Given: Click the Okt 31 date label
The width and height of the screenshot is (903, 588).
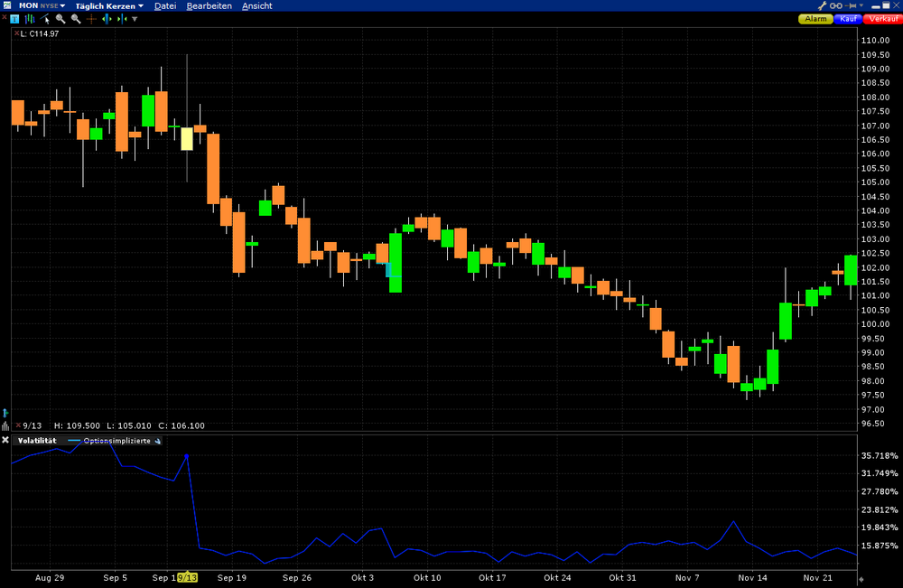Looking at the screenshot, I should [622, 578].
